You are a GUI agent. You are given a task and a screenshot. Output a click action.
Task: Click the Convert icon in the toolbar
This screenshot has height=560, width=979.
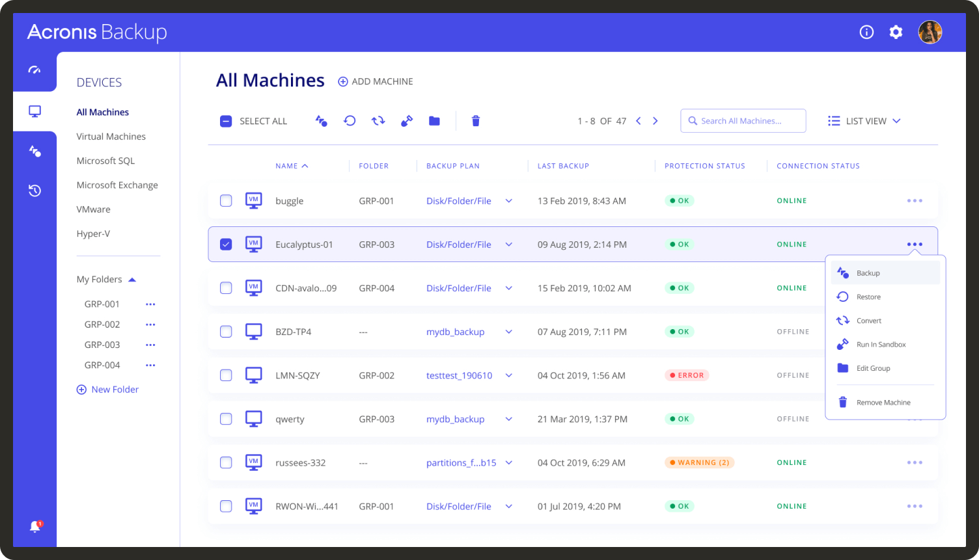coord(378,121)
